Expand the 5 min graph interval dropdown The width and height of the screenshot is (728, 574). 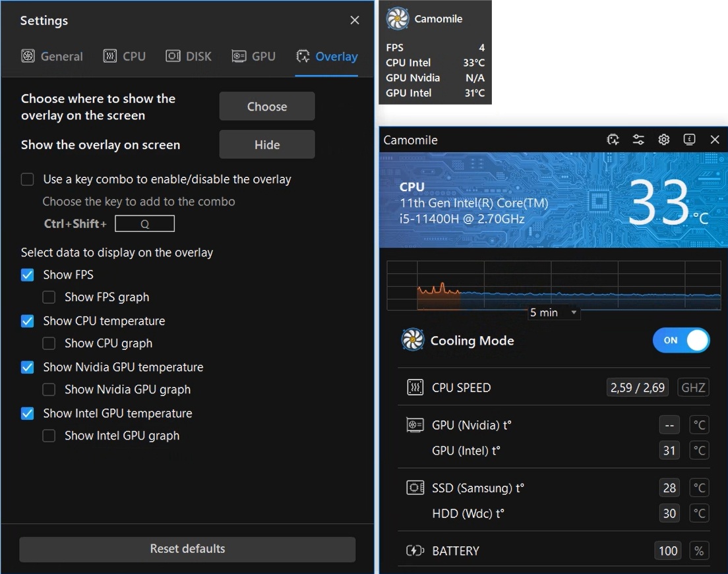[553, 313]
